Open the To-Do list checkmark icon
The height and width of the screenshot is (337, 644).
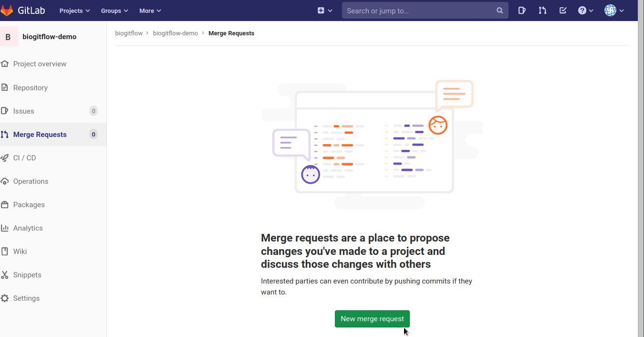tap(563, 11)
